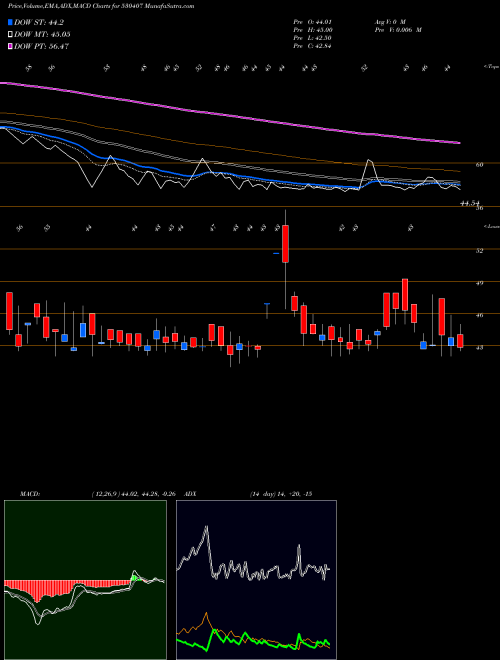Click the '44.54' current price label

coord(470,203)
